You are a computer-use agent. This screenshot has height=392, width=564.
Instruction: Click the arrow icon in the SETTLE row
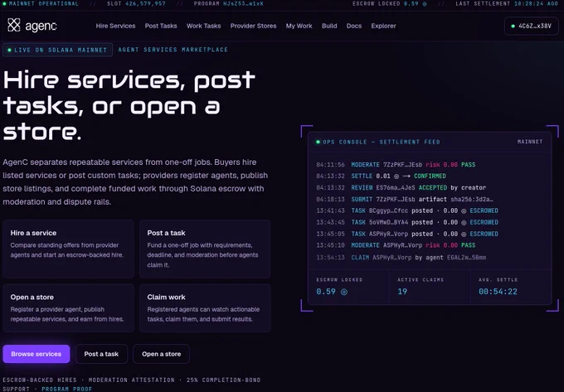(406, 176)
